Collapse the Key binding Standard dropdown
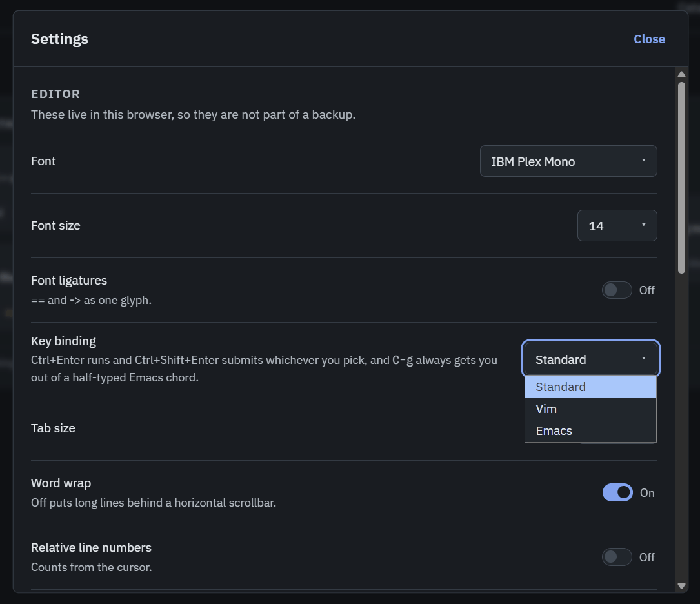700x604 pixels. 590,359
